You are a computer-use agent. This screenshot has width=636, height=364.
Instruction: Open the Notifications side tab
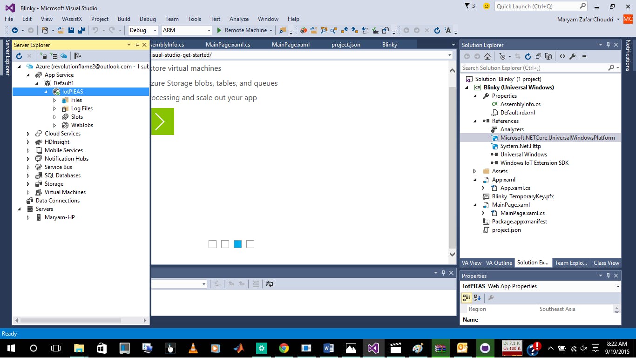[x=628, y=55]
